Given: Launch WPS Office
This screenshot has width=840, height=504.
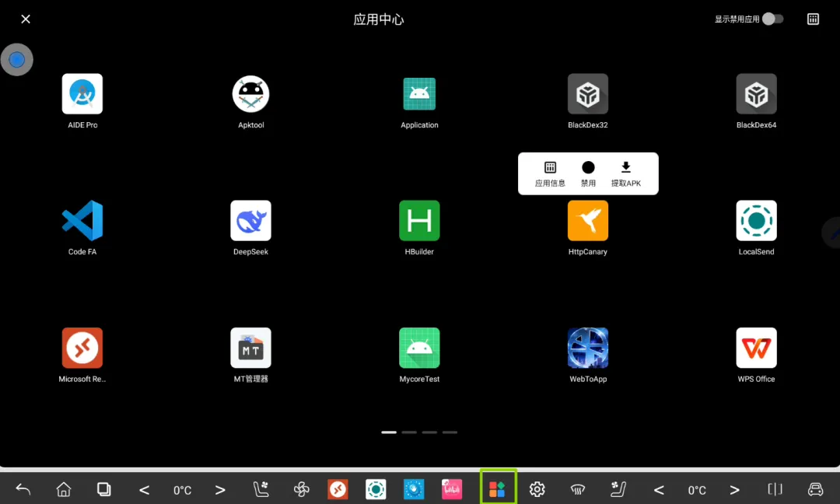Looking at the screenshot, I should point(756,348).
